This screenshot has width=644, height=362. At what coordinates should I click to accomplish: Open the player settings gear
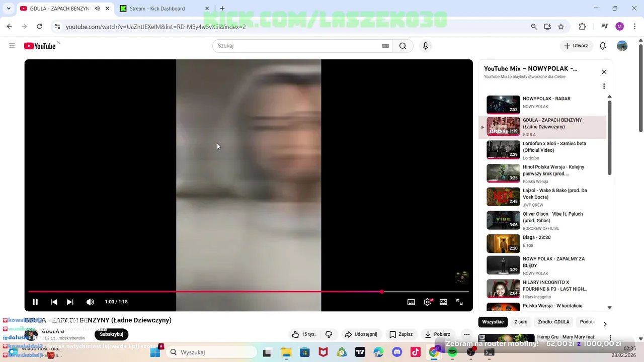[x=427, y=302]
